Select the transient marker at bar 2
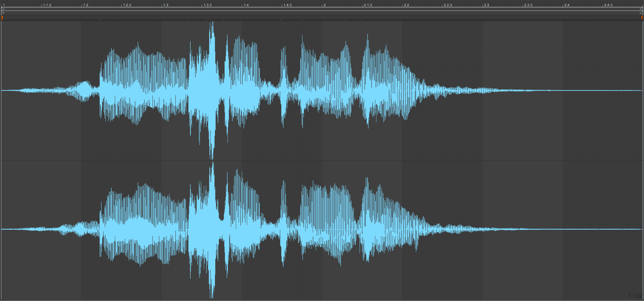Image resolution: width=644 pixels, height=301 pixels. [302, 20]
